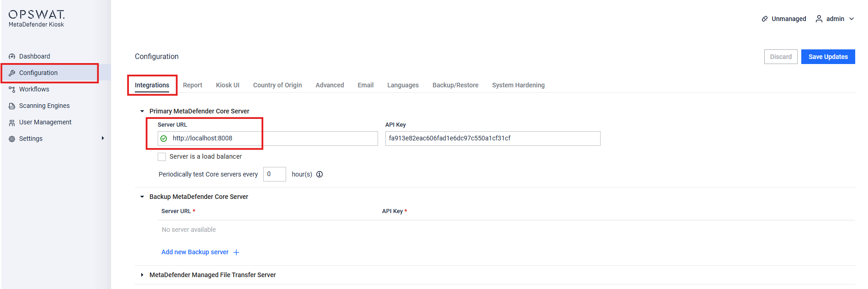Click Backup section 'Server URL *' column header

pyautogui.click(x=178, y=211)
